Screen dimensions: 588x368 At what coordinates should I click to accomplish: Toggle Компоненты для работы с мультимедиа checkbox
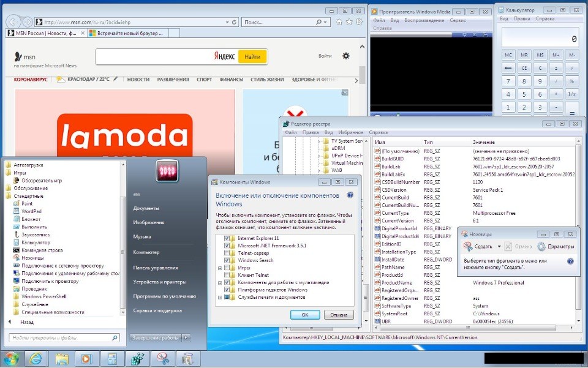coord(227,282)
